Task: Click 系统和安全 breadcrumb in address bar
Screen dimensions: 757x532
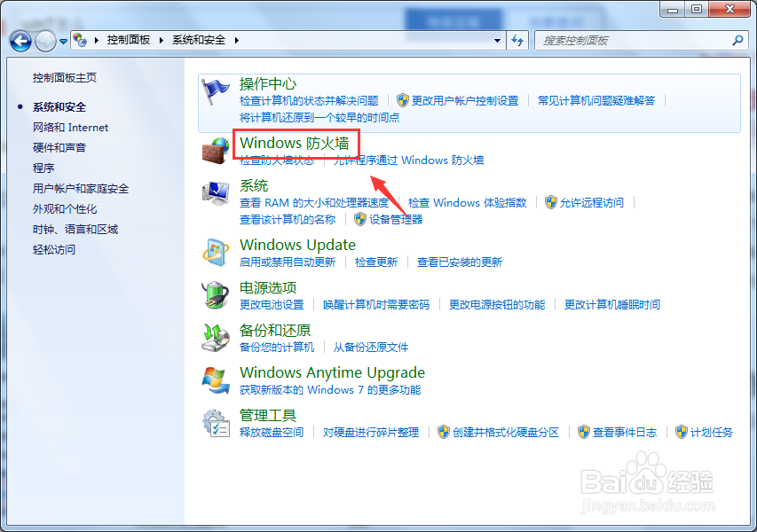Action: click(199, 40)
